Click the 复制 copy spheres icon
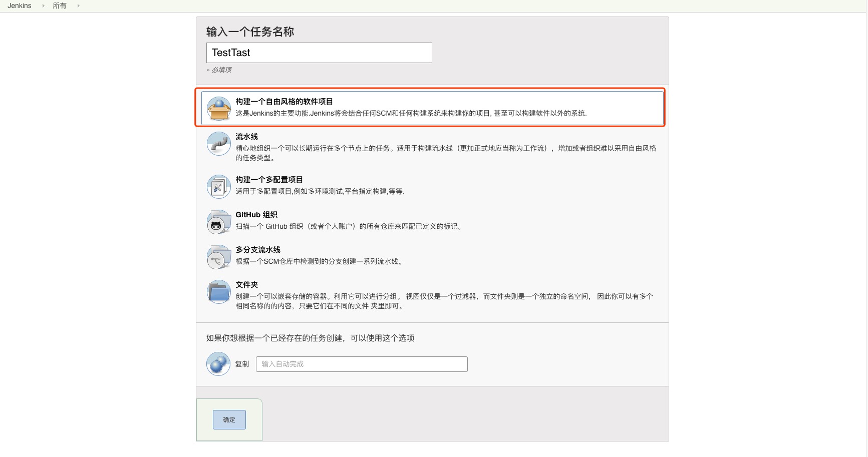Image resolution: width=868 pixels, height=457 pixels. point(218,364)
